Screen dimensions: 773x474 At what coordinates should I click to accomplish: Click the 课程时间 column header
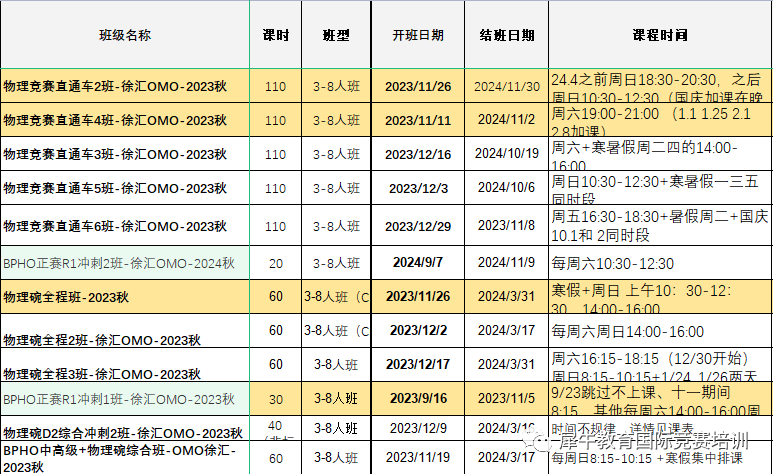[x=660, y=35]
